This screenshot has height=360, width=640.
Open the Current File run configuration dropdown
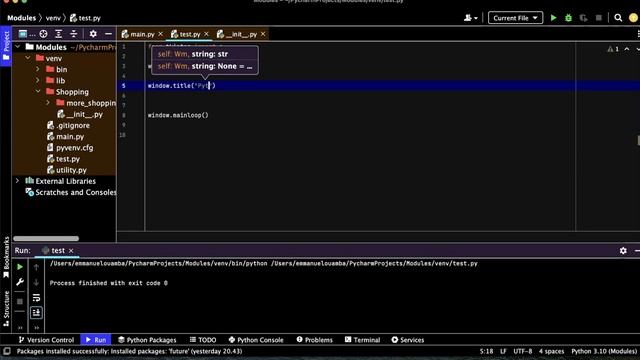coord(516,18)
